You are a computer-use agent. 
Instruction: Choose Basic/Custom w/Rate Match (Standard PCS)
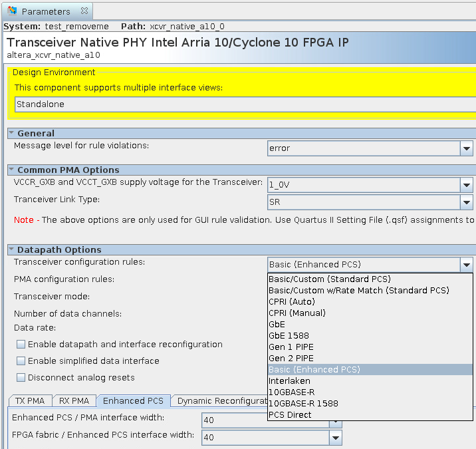(370, 291)
